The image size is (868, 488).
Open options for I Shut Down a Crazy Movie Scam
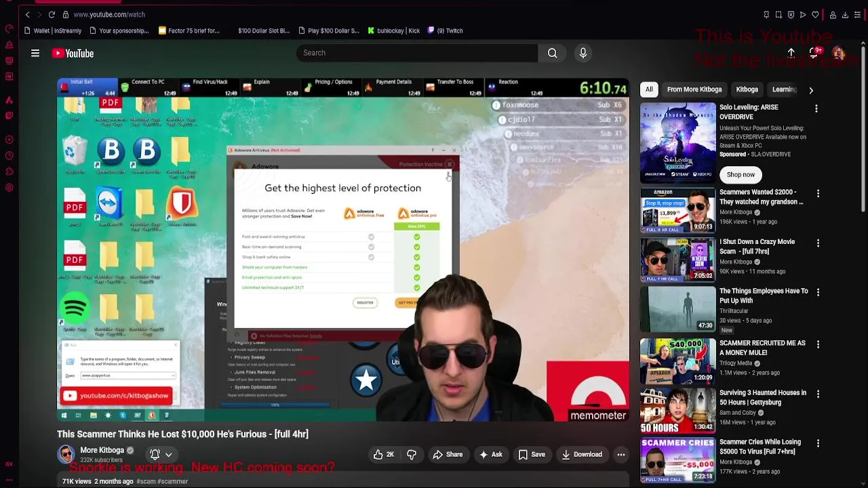tap(818, 243)
